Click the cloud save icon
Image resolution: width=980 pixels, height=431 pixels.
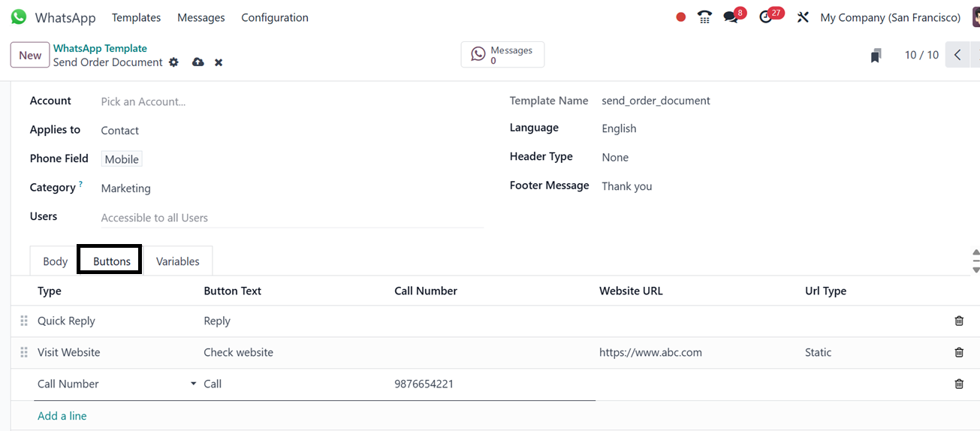point(198,62)
